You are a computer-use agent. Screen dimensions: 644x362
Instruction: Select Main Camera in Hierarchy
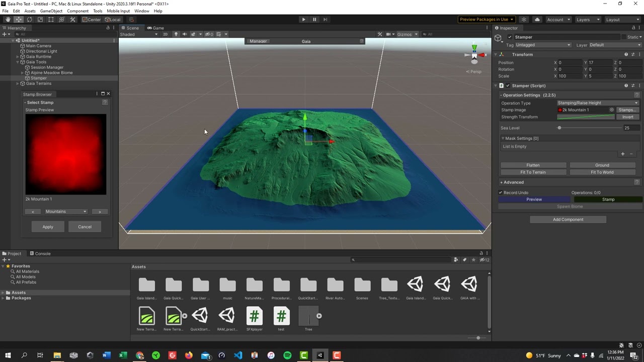[38, 46]
